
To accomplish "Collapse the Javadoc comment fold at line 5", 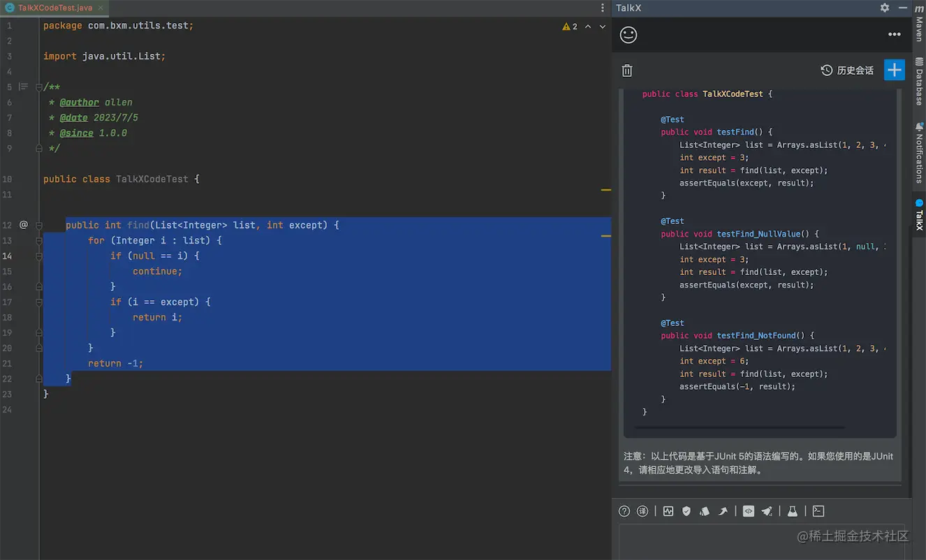I will point(39,87).
